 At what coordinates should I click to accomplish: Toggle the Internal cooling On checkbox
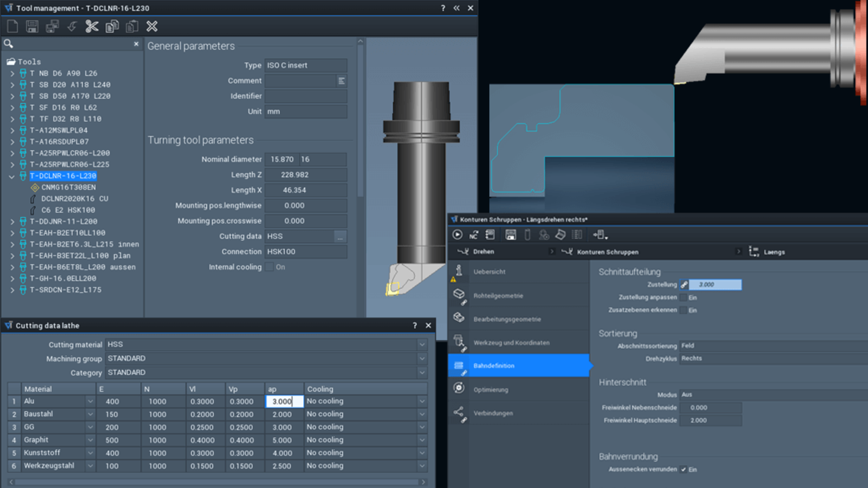point(270,267)
